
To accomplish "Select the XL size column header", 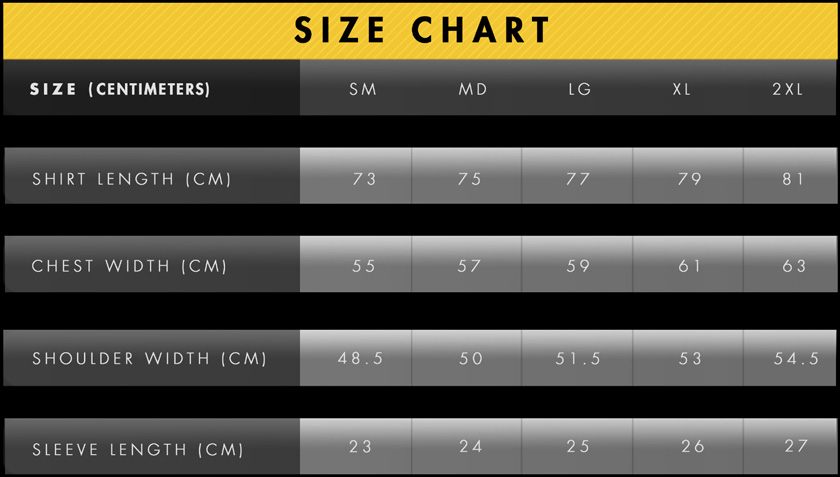I will [682, 89].
